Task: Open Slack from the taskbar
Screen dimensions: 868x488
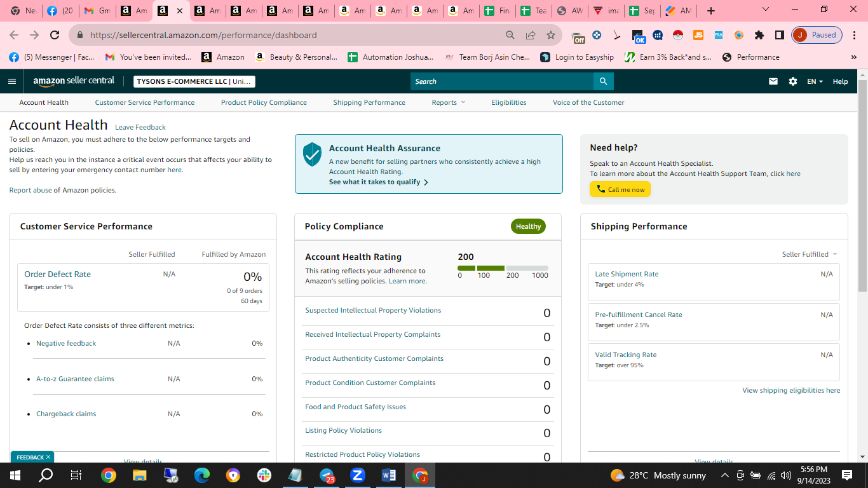Action: pos(264,475)
